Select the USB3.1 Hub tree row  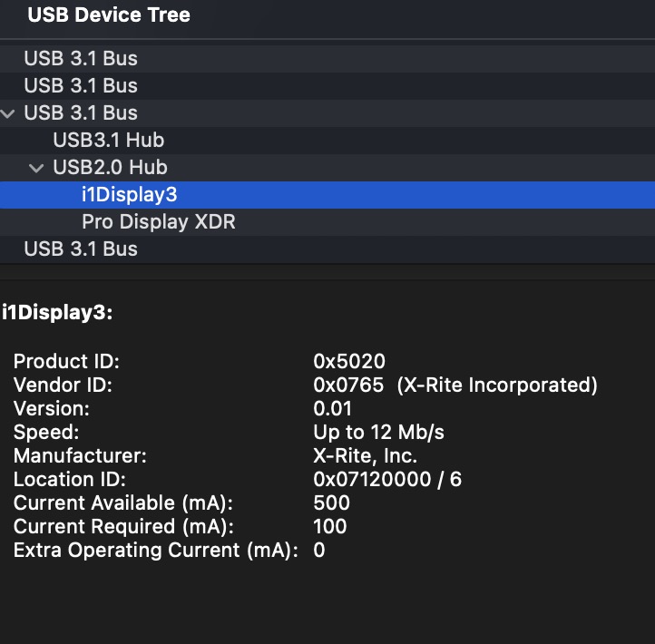click(327, 141)
